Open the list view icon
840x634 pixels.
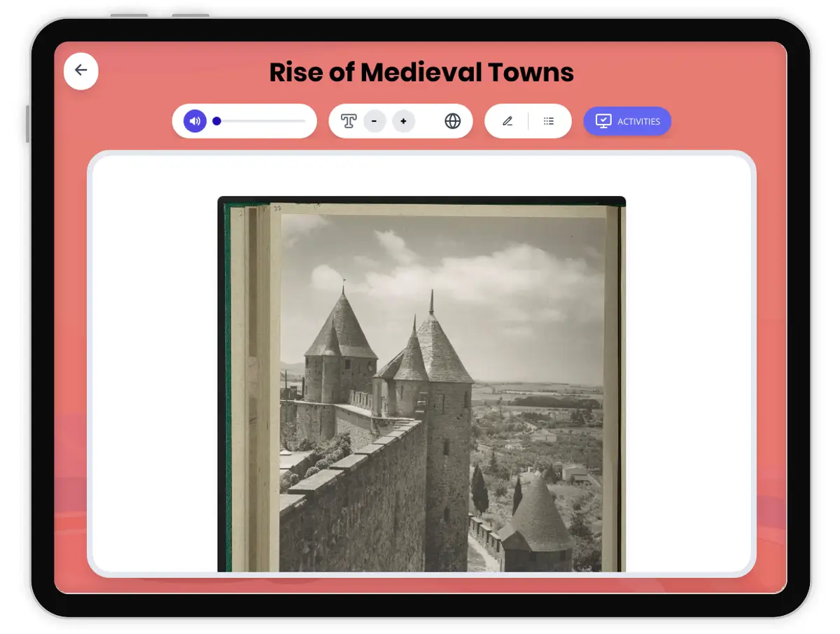549,121
